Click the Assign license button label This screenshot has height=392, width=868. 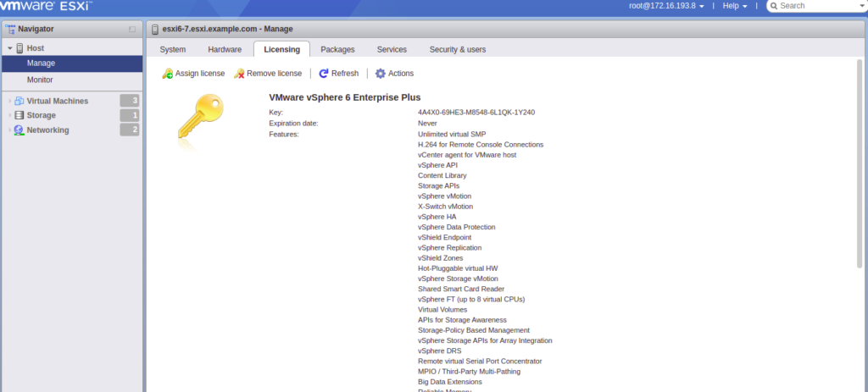point(200,74)
